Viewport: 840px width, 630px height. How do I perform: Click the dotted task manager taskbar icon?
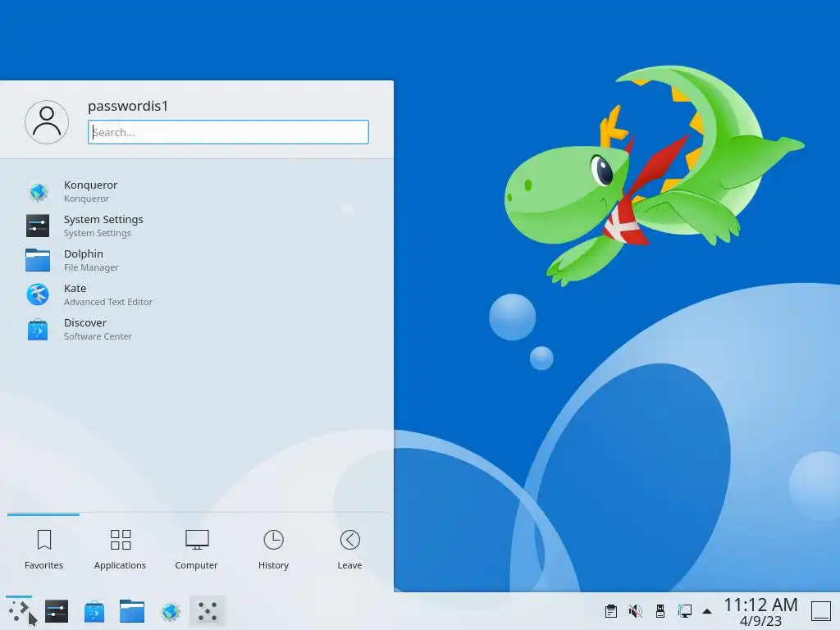pos(208,611)
